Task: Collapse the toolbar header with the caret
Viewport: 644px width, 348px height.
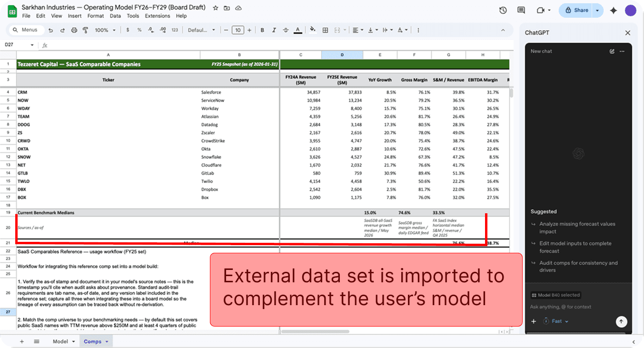Action: (x=504, y=30)
